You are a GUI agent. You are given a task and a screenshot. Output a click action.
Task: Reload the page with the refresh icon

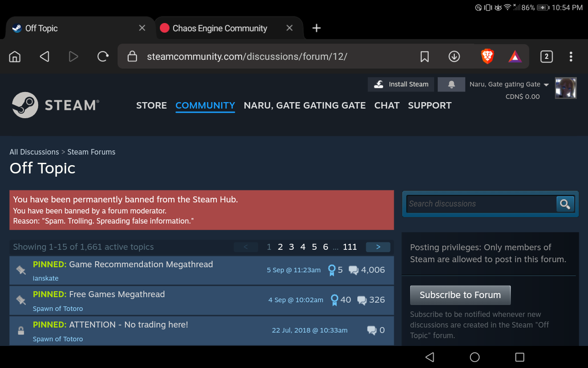[x=103, y=57]
